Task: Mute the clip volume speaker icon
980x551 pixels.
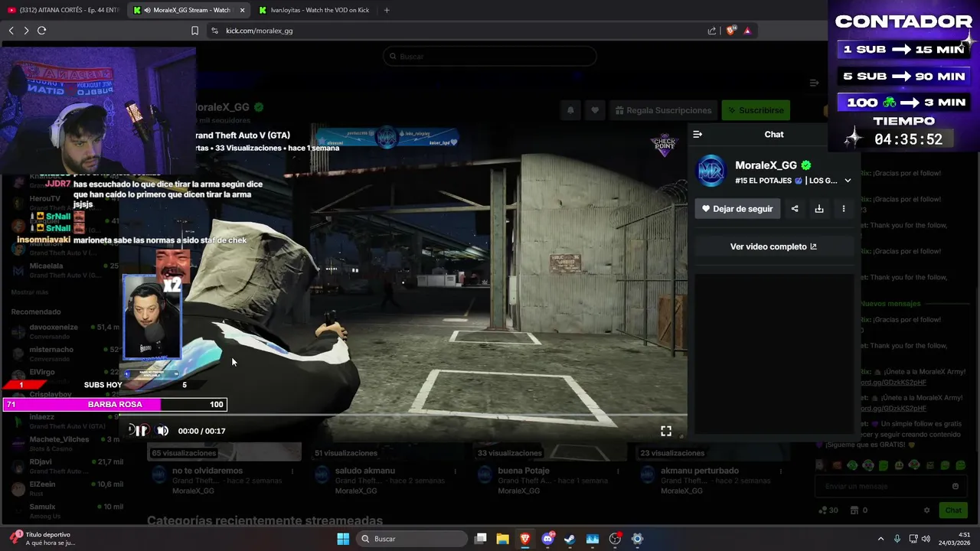Action: point(162,431)
